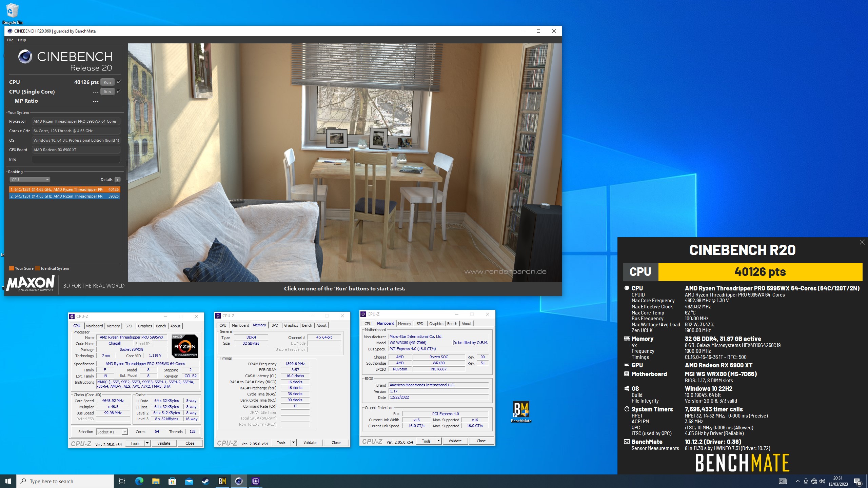Close the BenchMate Cinebench R20 result panel
Image resolution: width=868 pixels, height=488 pixels.
[x=862, y=242]
